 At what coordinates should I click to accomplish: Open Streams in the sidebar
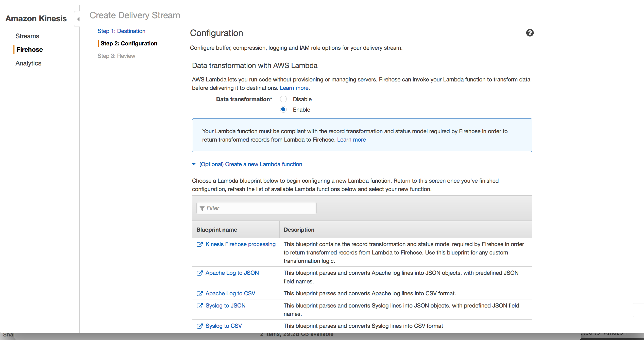(x=27, y=36)
